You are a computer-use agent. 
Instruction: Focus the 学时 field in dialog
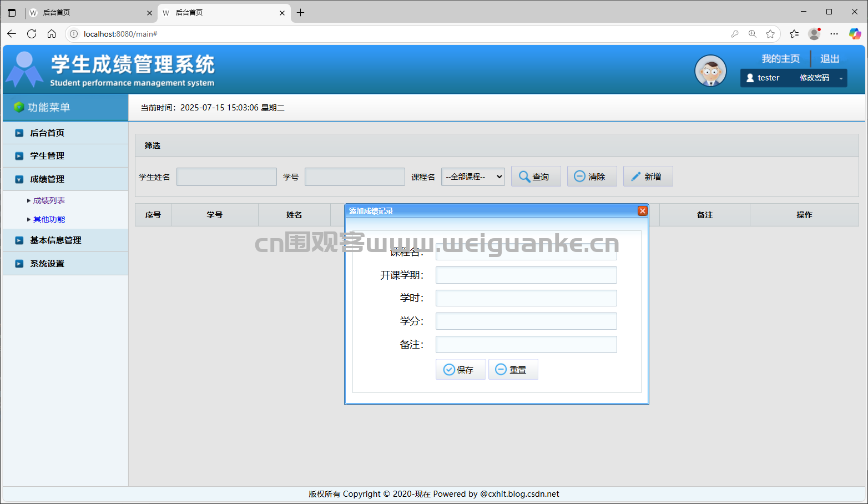point(526,298)
